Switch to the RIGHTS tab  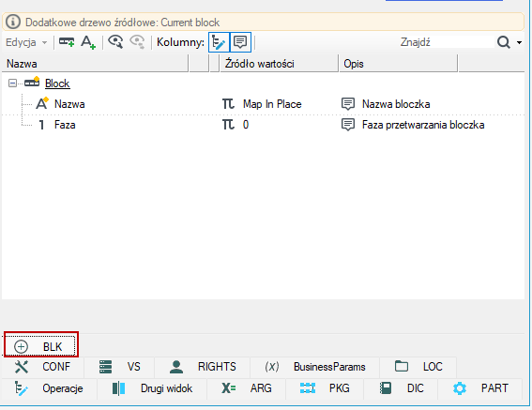(x=203, y=367)
